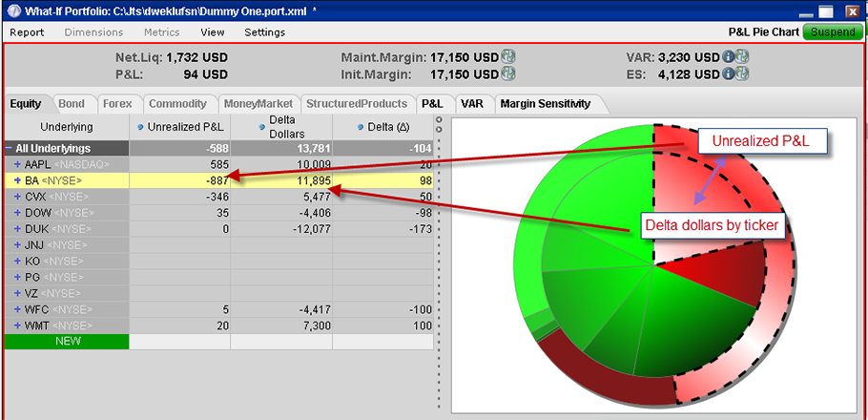Click the refresh icon after ES info icon

point(742,73)
